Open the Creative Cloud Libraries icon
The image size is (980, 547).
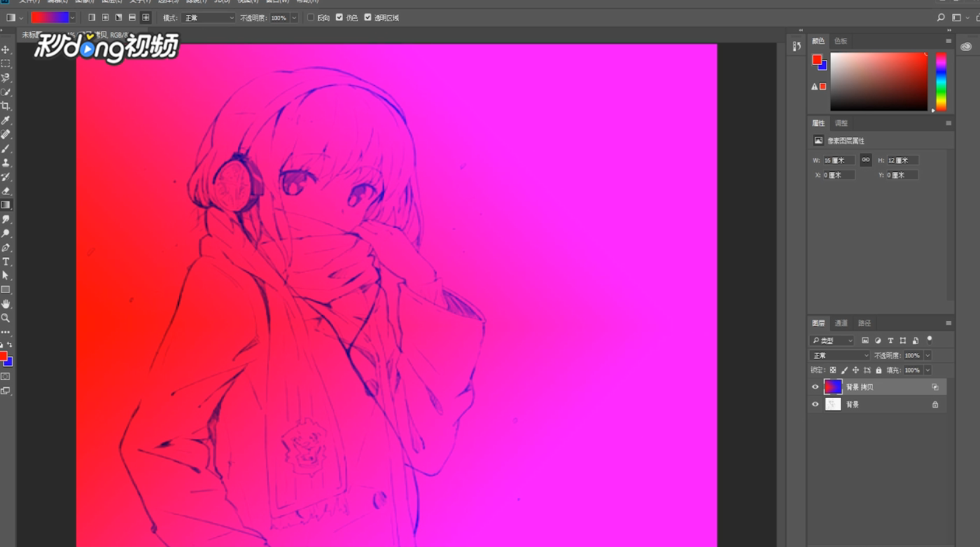(x=966, y=46)
